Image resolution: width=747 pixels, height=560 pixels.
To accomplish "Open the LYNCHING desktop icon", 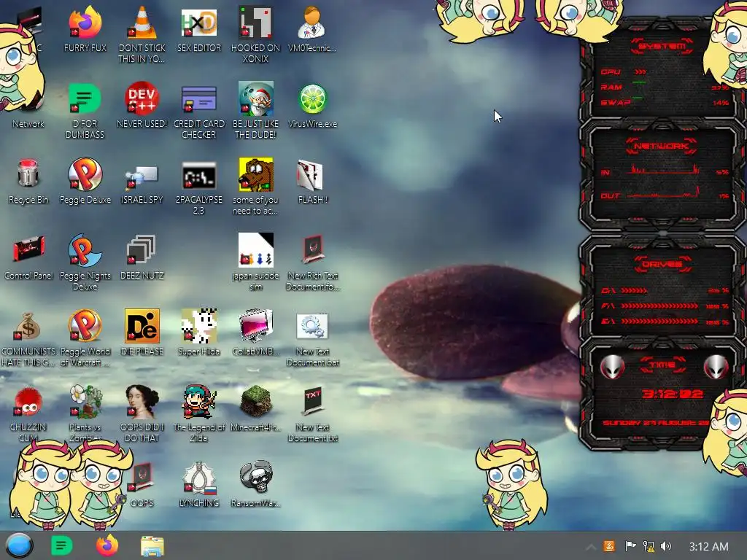I will (199, 478).
